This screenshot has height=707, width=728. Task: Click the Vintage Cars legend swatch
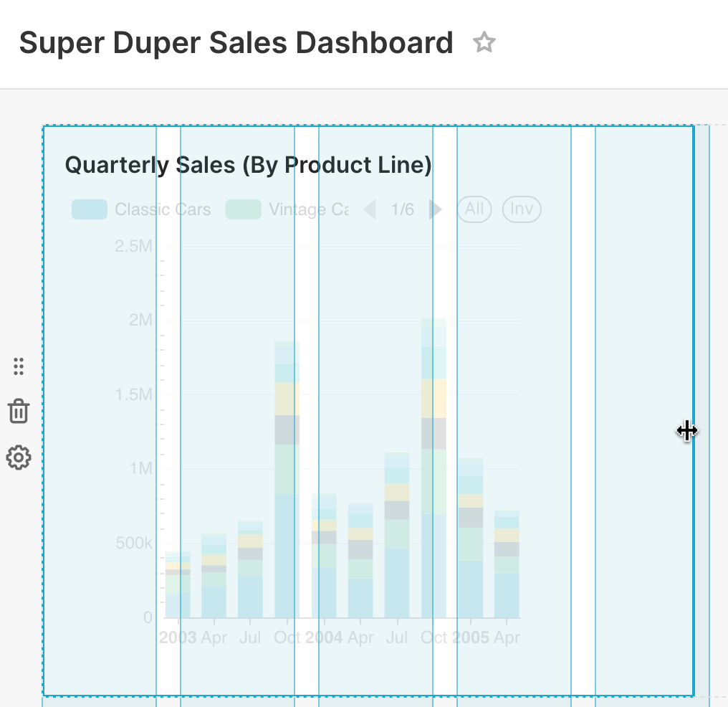[244, 209]
